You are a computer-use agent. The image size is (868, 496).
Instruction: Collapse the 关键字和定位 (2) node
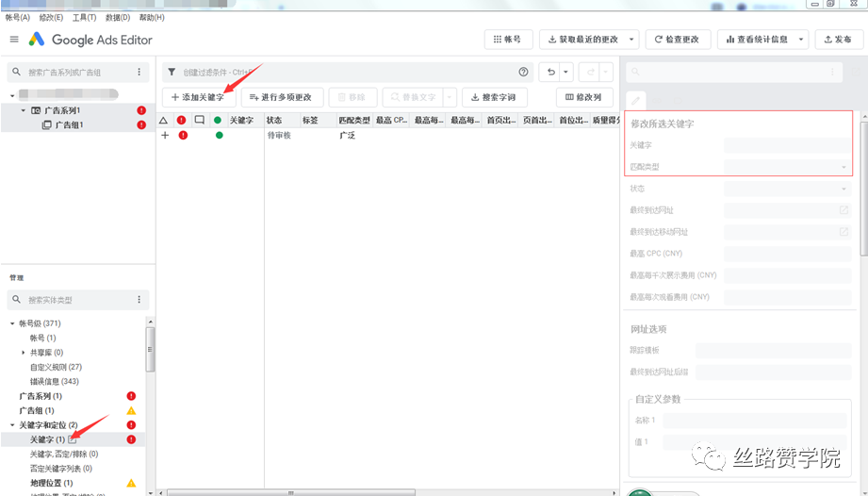pos(12,425)
